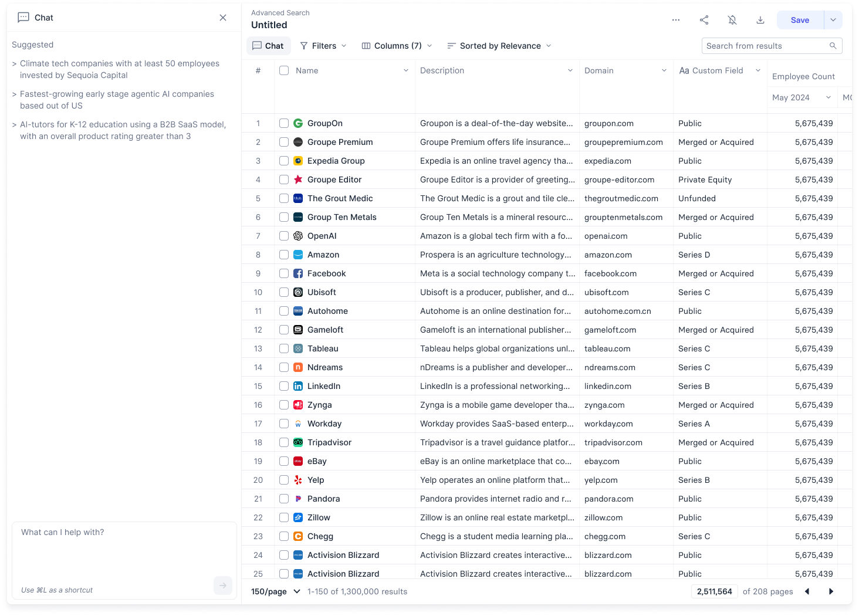Open the Activision Blizzard row 24
Screen dimensions: 859x616
click(343, 555)
